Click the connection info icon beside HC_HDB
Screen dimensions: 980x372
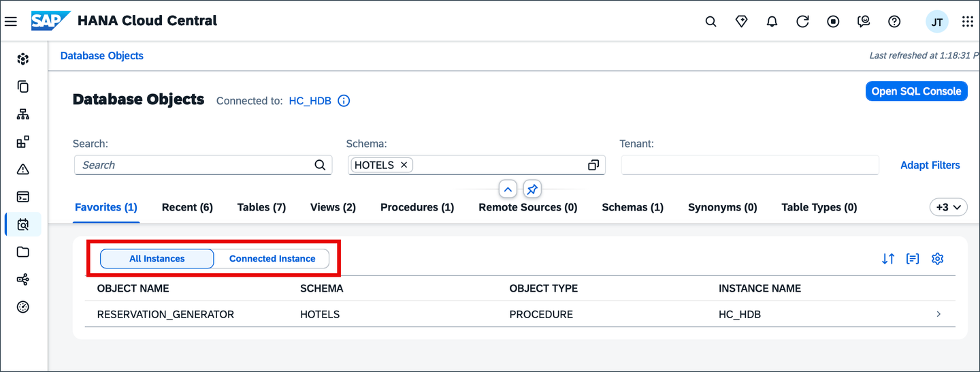pyautogui.click(x=344, y=101)
